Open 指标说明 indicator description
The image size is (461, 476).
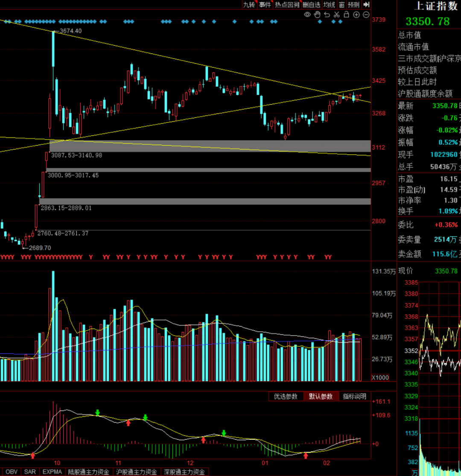tap(354, 396)
